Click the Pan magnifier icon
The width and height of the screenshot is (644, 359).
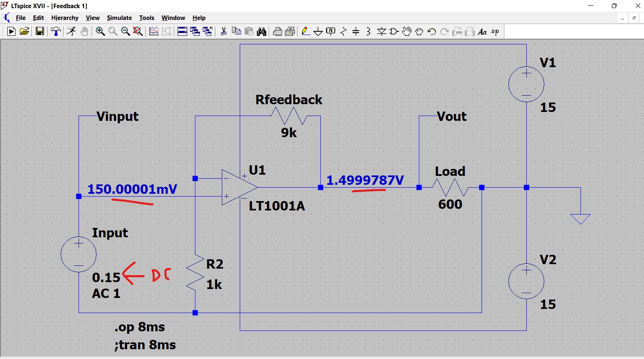[113, 31]
